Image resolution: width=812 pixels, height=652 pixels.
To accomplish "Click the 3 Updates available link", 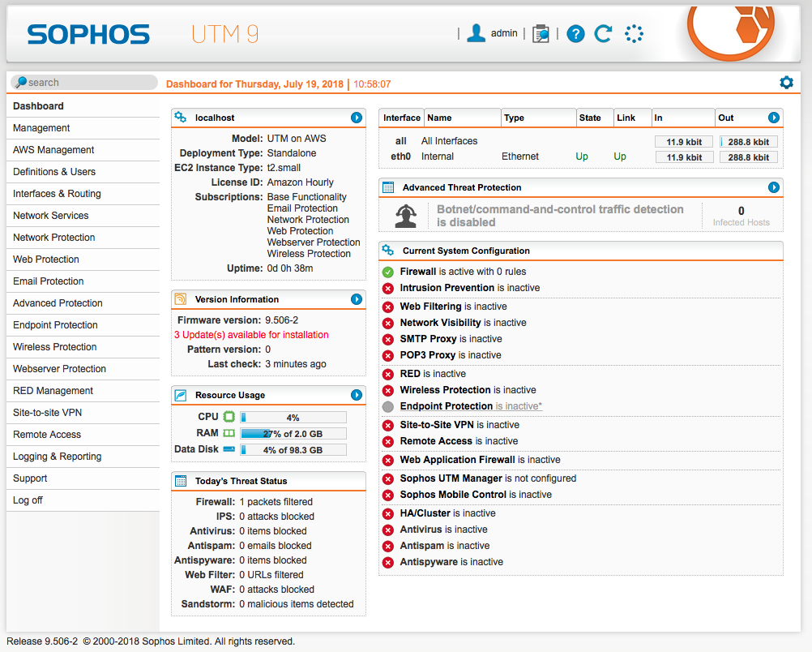I will tap(251, 335).
